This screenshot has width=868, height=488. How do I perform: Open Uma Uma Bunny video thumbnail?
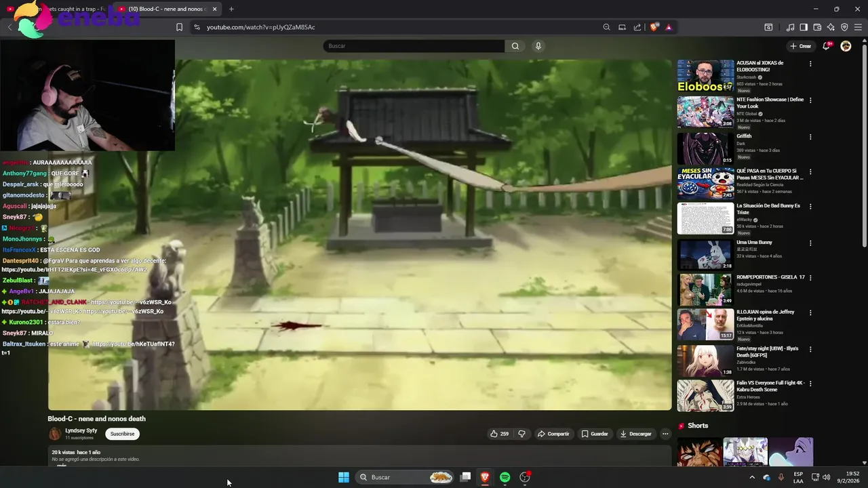point(705,255)
